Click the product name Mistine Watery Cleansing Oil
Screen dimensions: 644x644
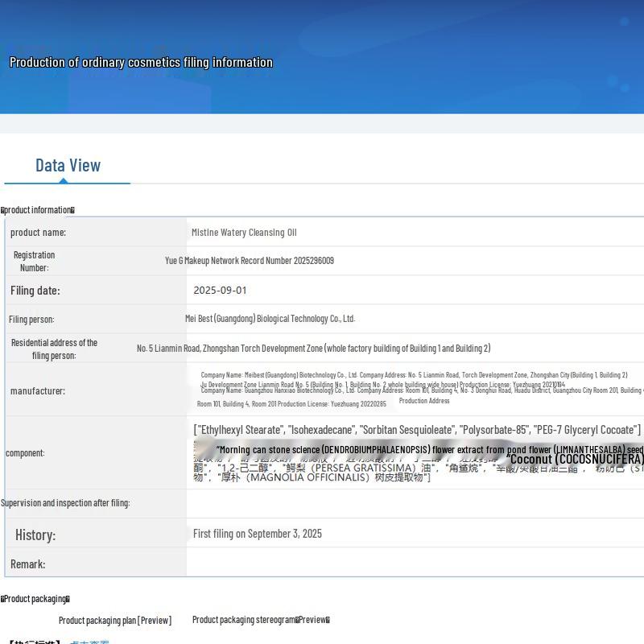244,233
